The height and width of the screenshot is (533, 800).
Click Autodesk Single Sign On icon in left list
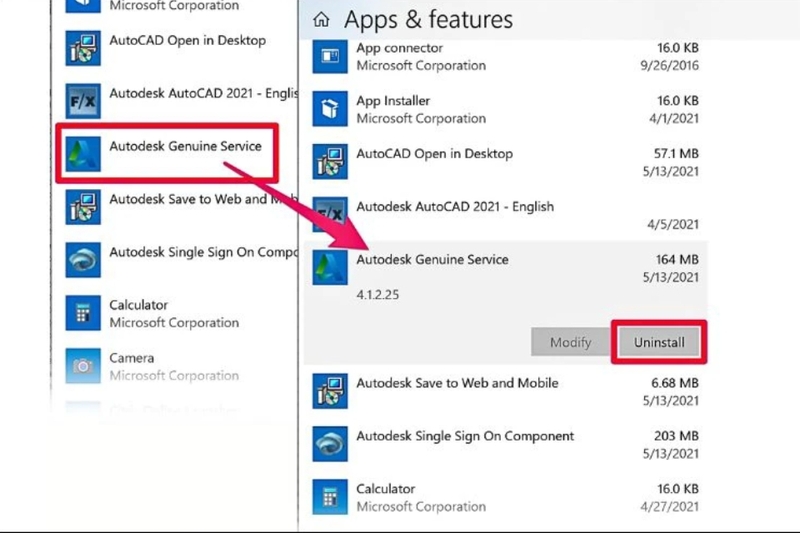[83, 260]
